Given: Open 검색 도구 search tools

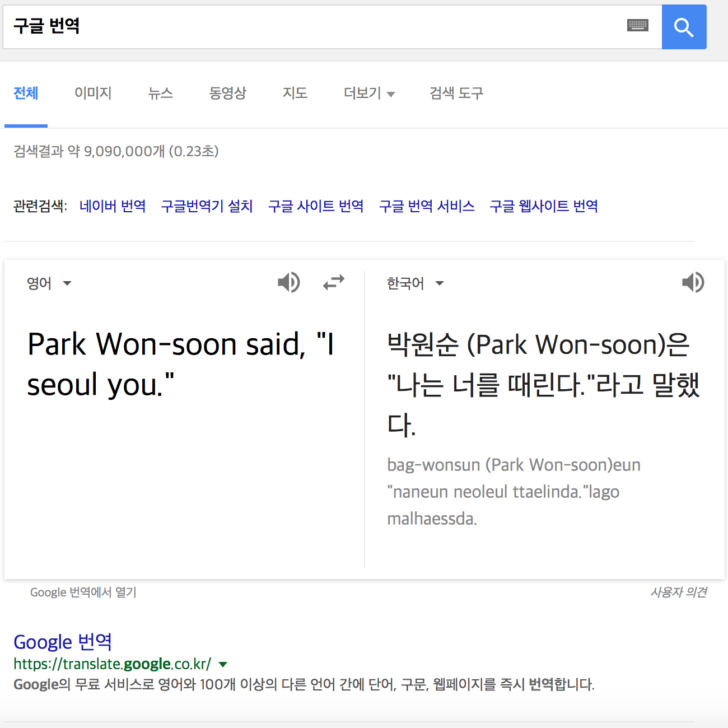Looking at the screenshot, I should click(x=456, y=94).
